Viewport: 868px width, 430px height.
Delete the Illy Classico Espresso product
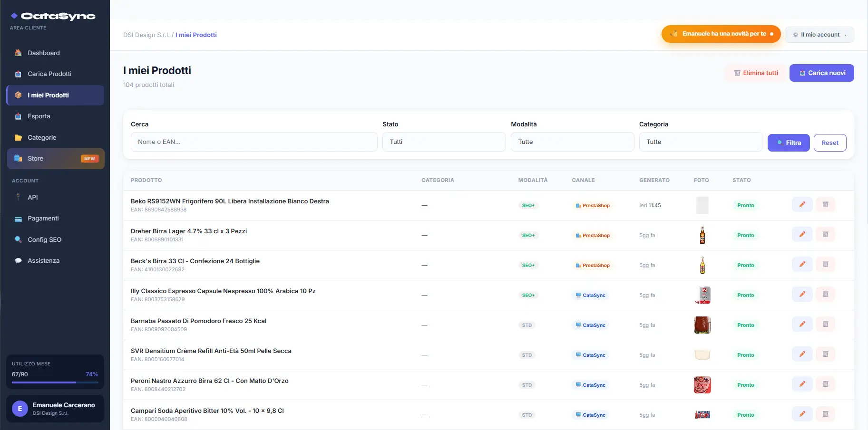click(825, 295)
